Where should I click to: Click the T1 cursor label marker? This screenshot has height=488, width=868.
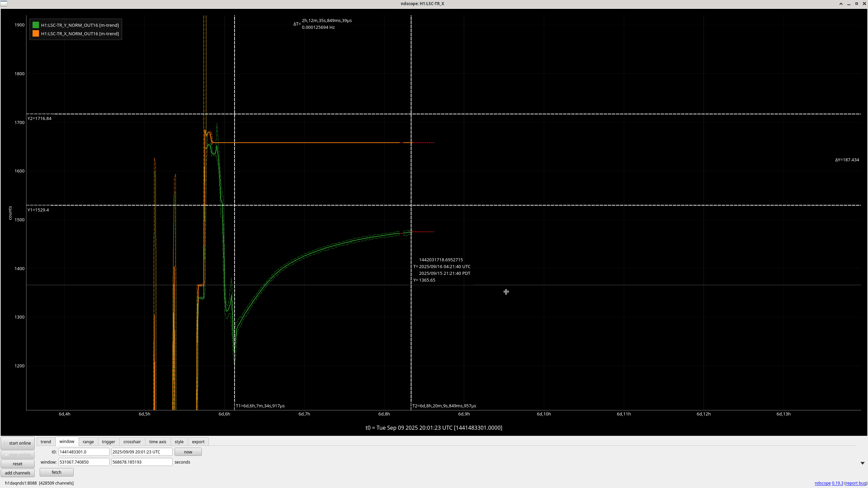pyautogui.click(x=260, y=406)
